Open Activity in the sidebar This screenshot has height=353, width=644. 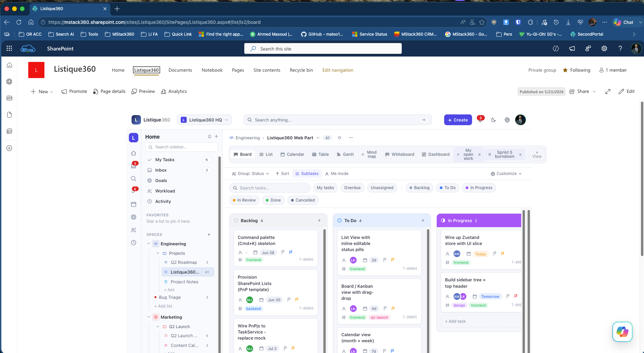click(x=179, y=201)
